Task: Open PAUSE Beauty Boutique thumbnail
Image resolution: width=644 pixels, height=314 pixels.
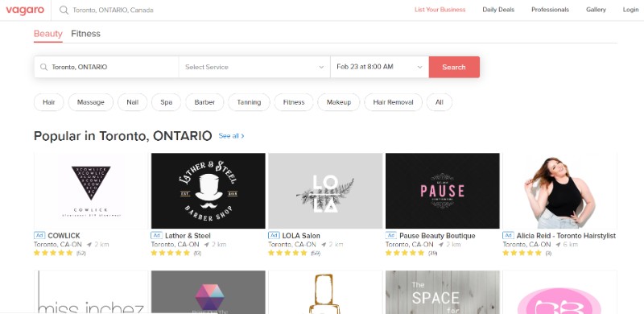Action: tap(442, 191)
